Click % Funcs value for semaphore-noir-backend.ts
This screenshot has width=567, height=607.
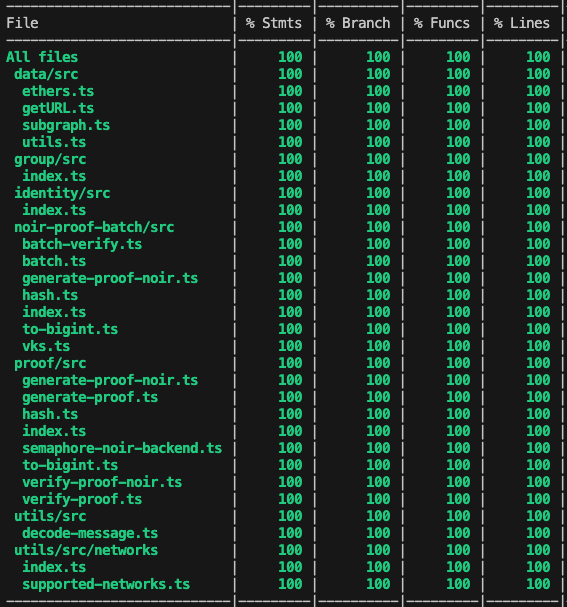coord(458,448)
